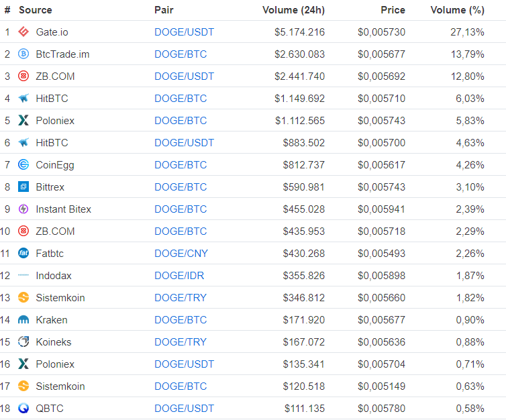Click the Koineks logo icon
The height and width of the screenshot is (420, 506).
pyautogui.click(x=23, y=342)
